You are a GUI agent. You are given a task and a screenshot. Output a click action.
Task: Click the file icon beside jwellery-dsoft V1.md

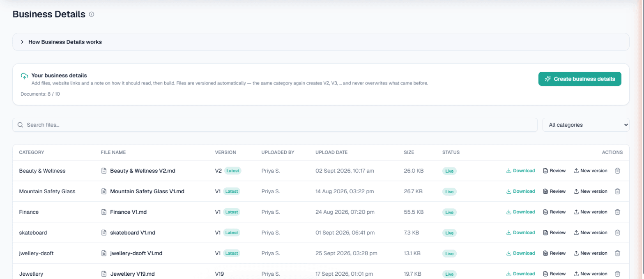click(104, 253)
